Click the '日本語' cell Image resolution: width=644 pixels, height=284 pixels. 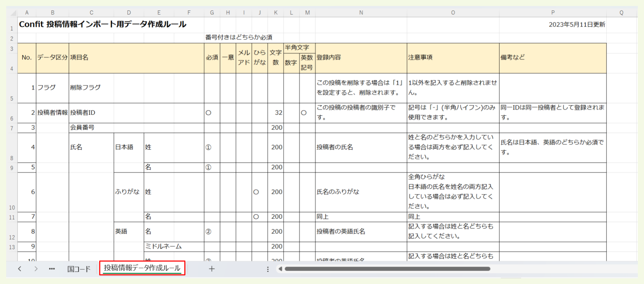point(129,148)
